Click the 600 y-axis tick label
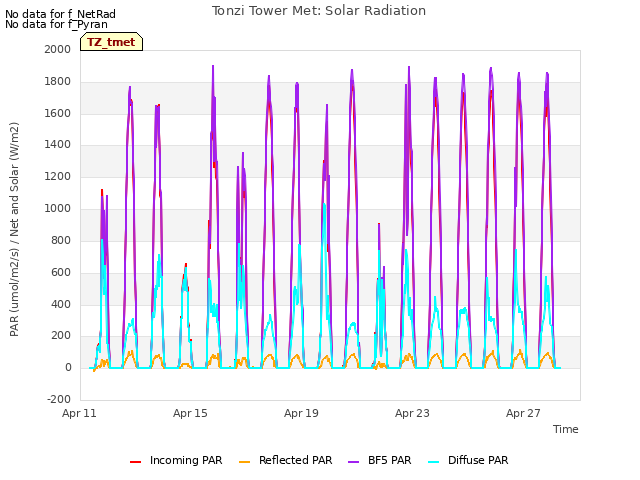 61,272
